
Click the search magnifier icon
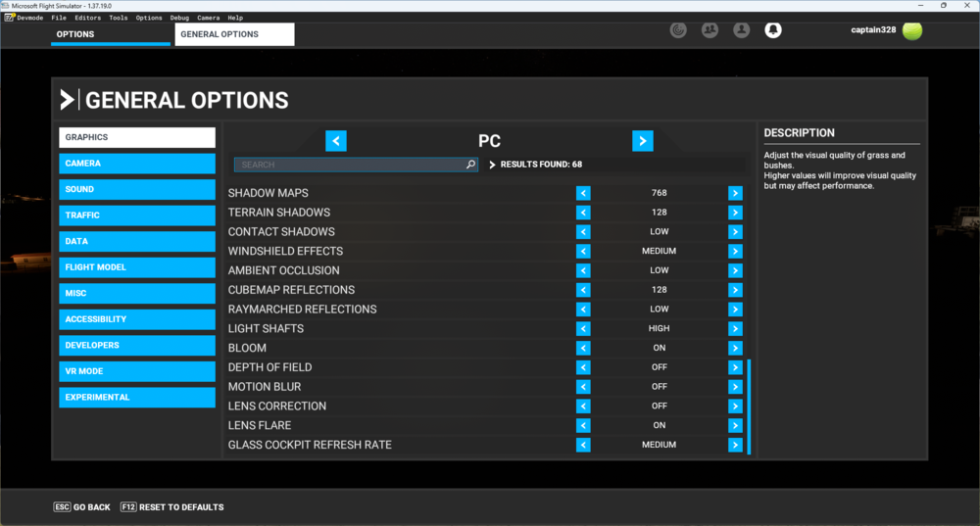tap(470, 165)
